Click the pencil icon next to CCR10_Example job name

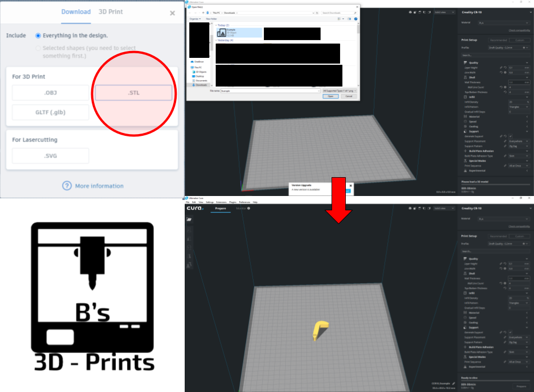click(x=453, y=383)
